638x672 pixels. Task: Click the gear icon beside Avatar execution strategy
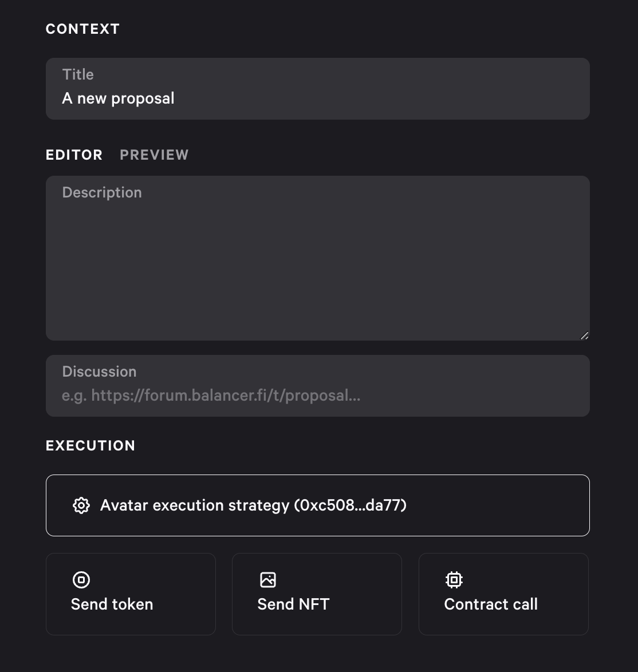(x=81, y=505)
